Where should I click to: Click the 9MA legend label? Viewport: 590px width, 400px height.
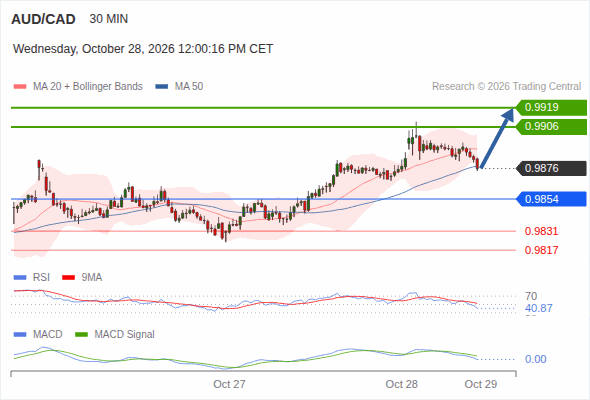(92, 278)
